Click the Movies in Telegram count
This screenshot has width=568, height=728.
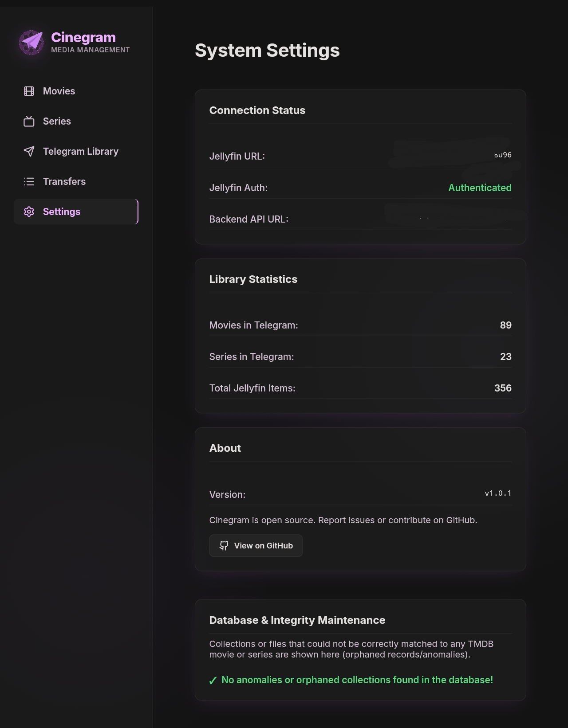click(x=506, y=325)
